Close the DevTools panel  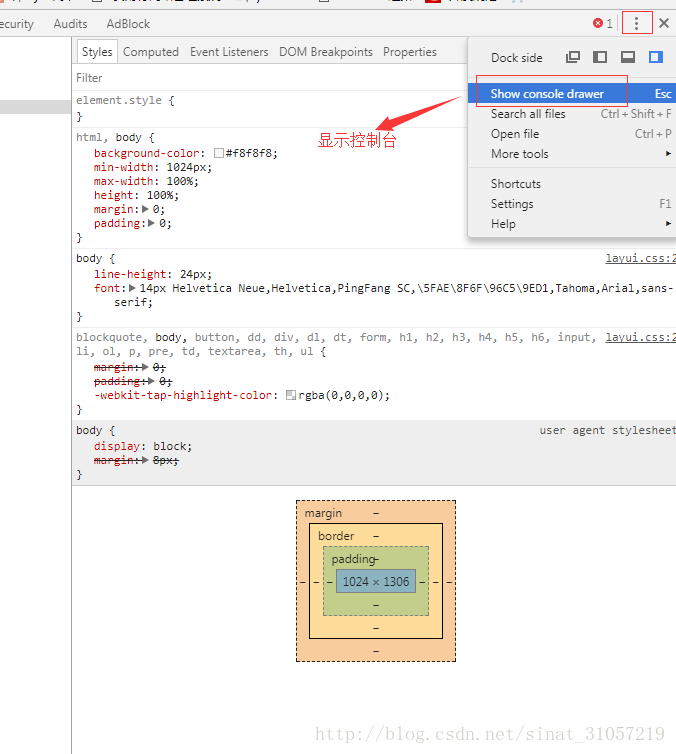663,23
